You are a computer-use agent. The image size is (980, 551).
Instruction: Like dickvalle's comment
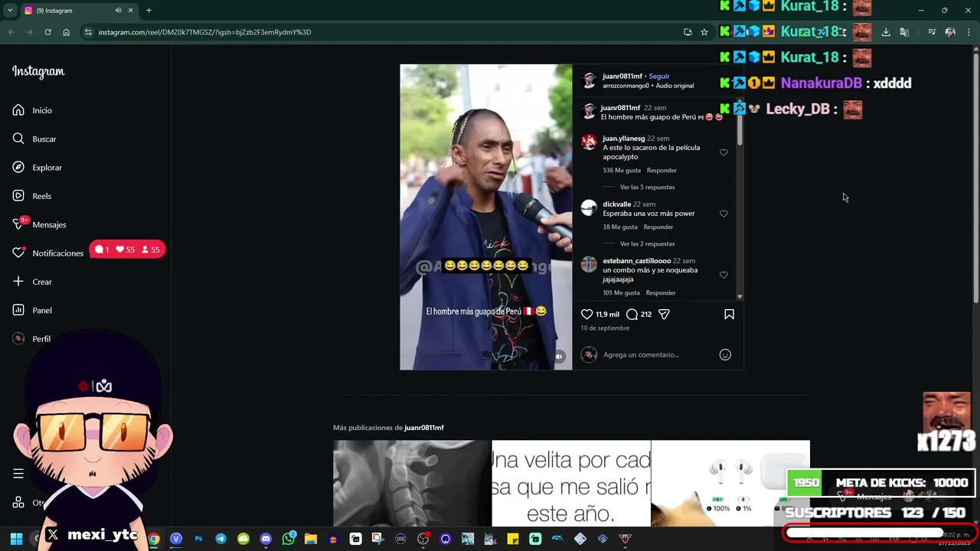[724, 214]
